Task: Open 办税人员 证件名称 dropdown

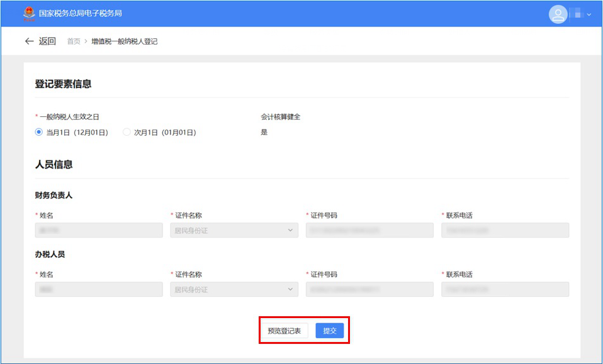Action: (234, 289)
